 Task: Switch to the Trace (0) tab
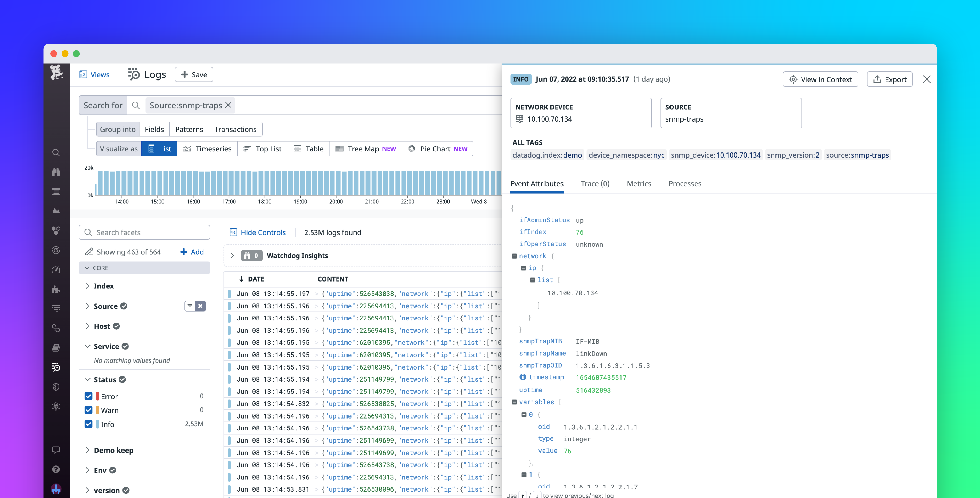[595, 183]
